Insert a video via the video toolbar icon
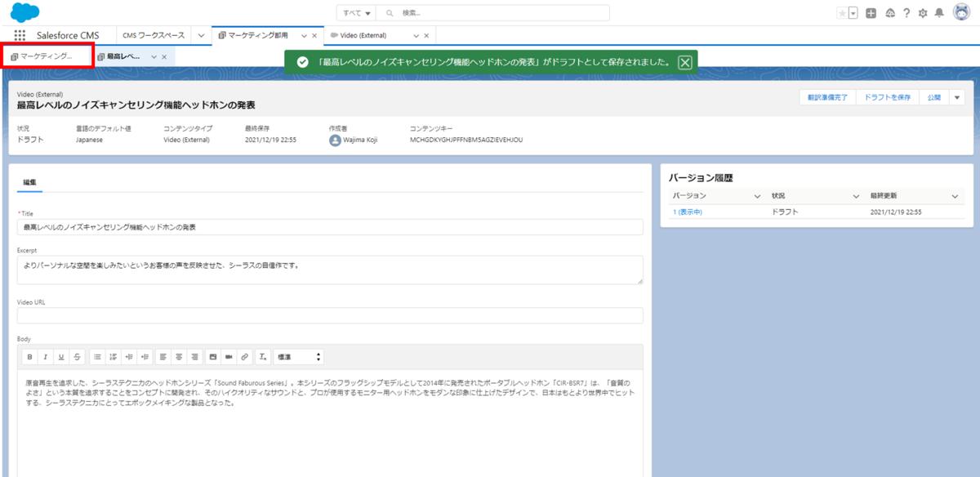Screen dimensions: 980x477 tap(229, 356)
